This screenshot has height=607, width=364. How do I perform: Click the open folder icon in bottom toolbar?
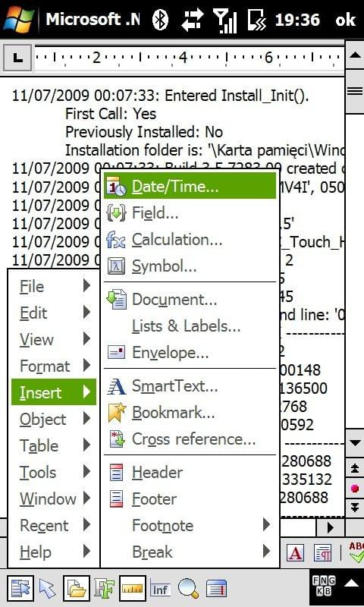click(77, 589)
